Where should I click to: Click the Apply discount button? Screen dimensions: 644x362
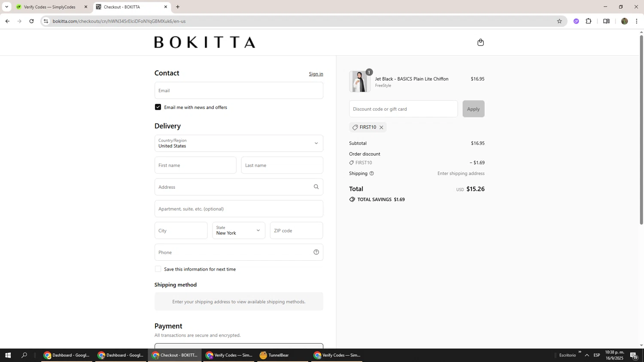pos(473,109)
